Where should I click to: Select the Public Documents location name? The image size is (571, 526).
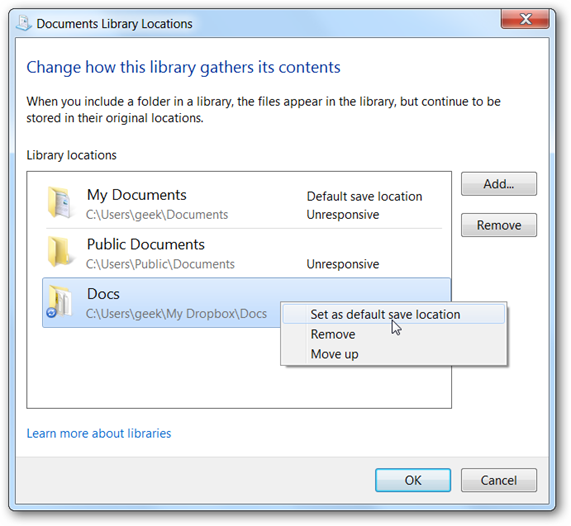(146, 244)
